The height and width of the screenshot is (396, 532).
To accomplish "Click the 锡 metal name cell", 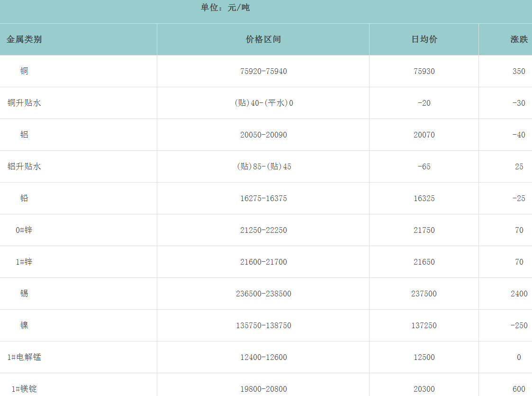I will coord(24,294).
